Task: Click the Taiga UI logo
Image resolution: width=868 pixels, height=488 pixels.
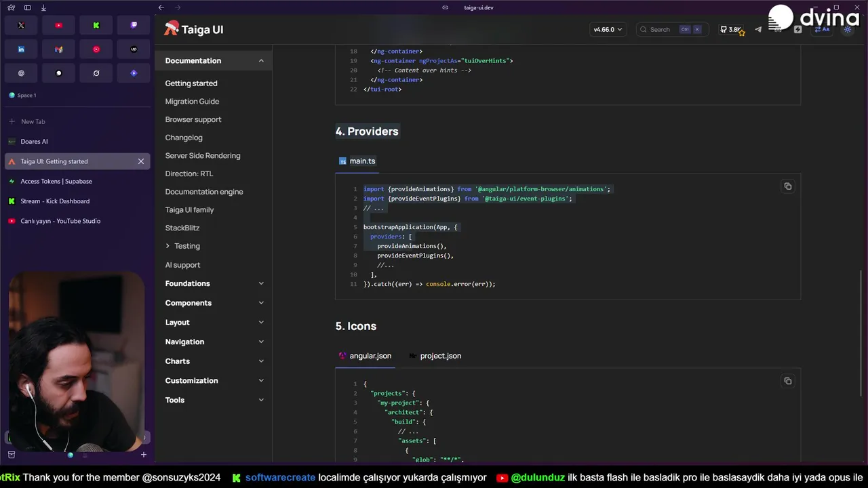Action: coord(193,29)
